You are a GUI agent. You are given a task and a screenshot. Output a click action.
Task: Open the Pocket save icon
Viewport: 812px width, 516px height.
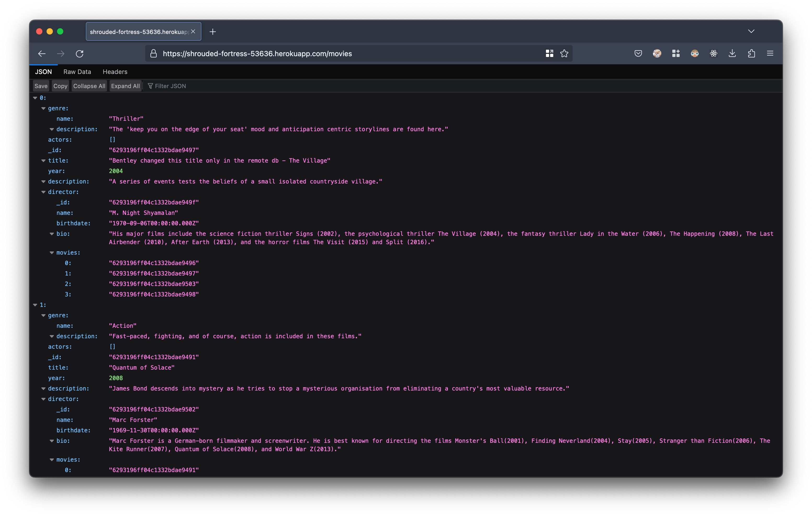(x=638, y=54)
